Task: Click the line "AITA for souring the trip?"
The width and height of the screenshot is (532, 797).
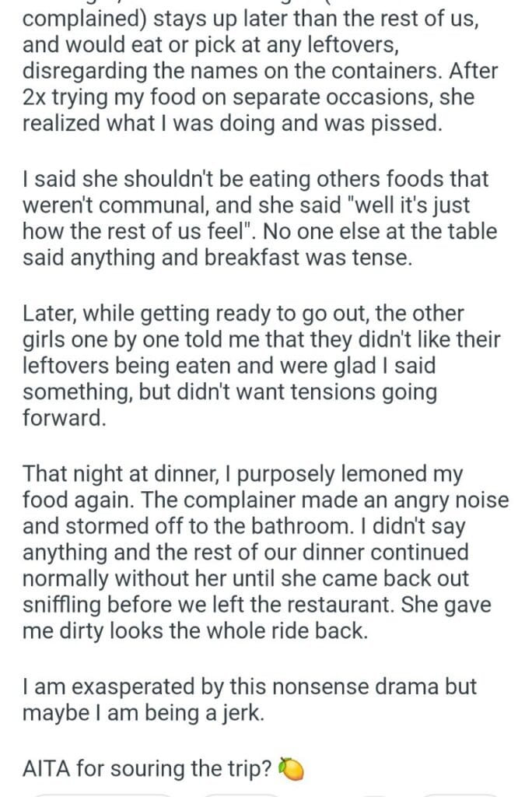Action: pos(148,770)
